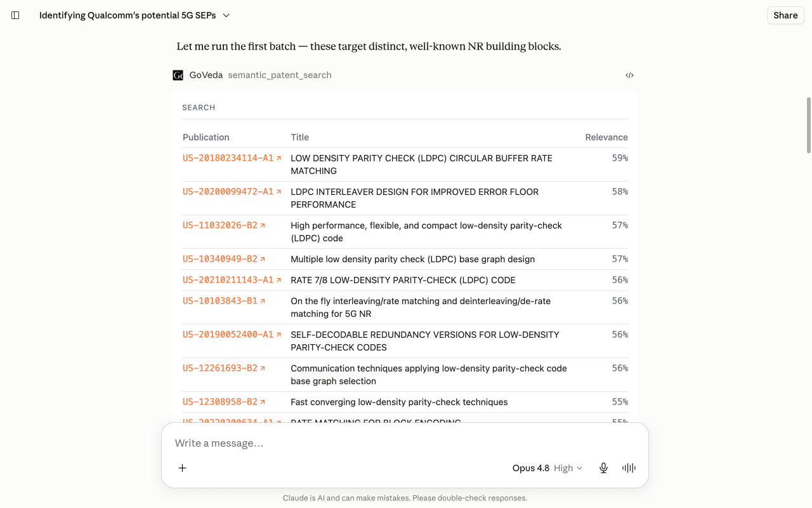Screen dimensions: 812x508
Task: Toggle the sidebar panel icon
Action: (15, 15)
